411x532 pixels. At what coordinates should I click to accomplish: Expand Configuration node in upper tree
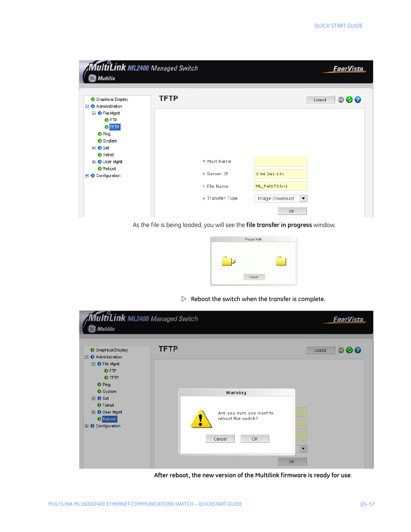click(x=87, y=176)
